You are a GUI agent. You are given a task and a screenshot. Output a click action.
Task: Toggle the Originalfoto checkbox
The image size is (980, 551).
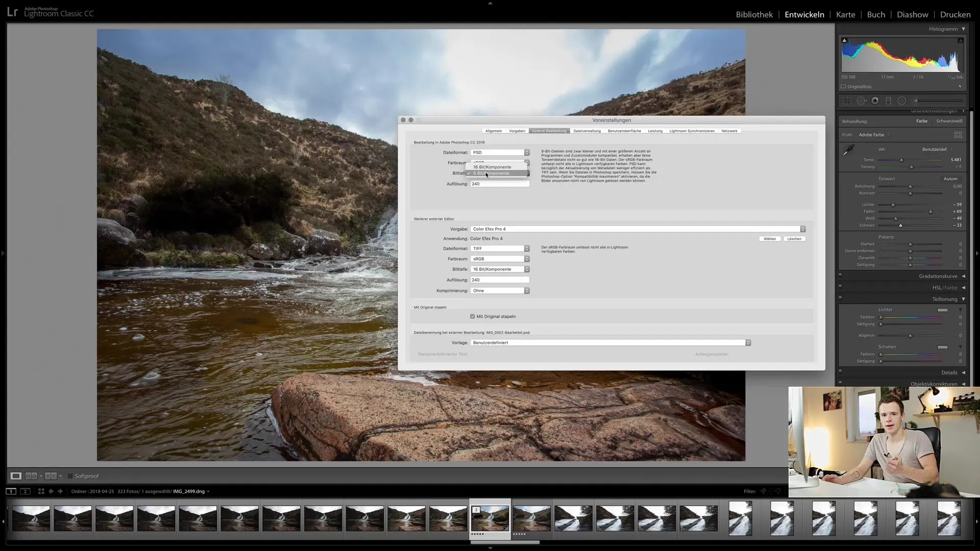[844, 87]
